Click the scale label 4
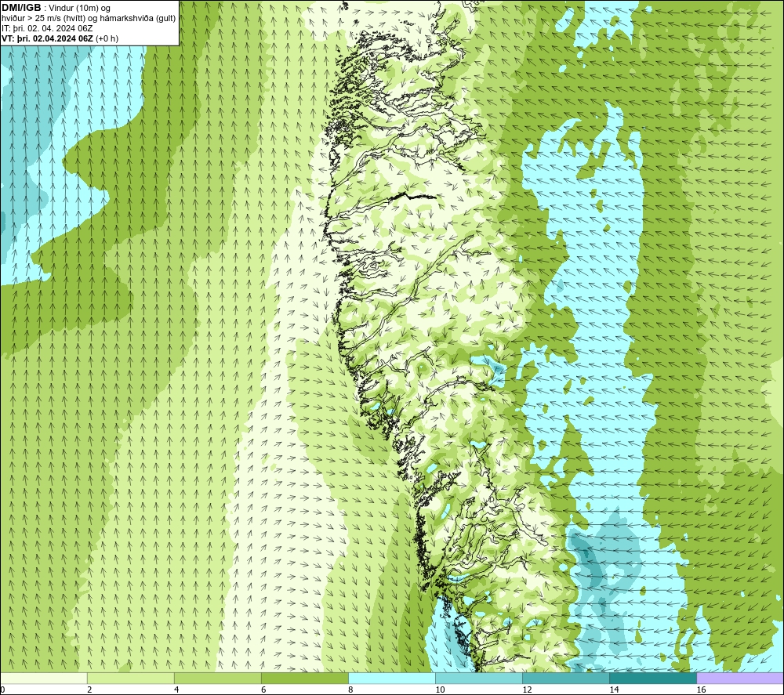The image size is (784, 695). [x=176, y=690]
